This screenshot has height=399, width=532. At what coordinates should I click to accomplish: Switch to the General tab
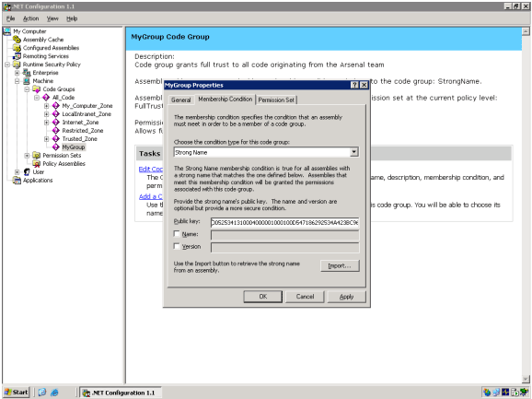(180, 100)
